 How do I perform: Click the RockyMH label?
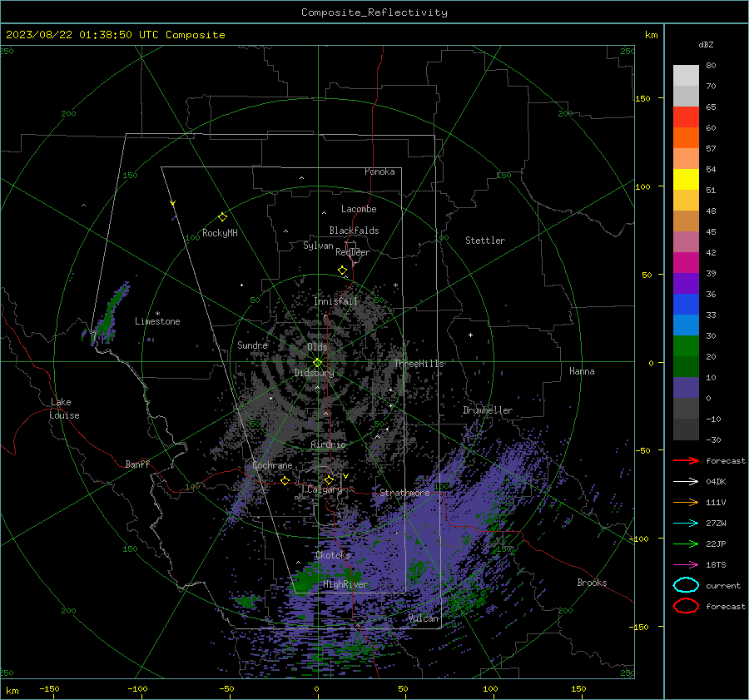220,233
